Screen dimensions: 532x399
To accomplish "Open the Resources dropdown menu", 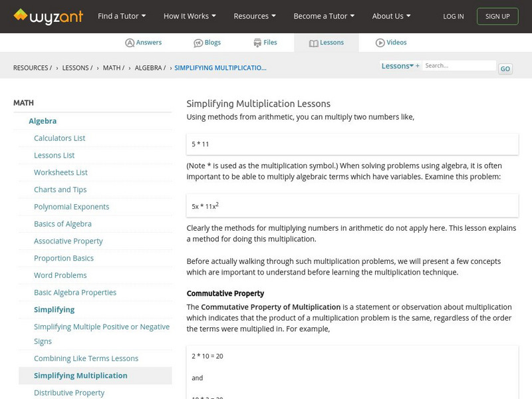I will [x=255, y=16].
